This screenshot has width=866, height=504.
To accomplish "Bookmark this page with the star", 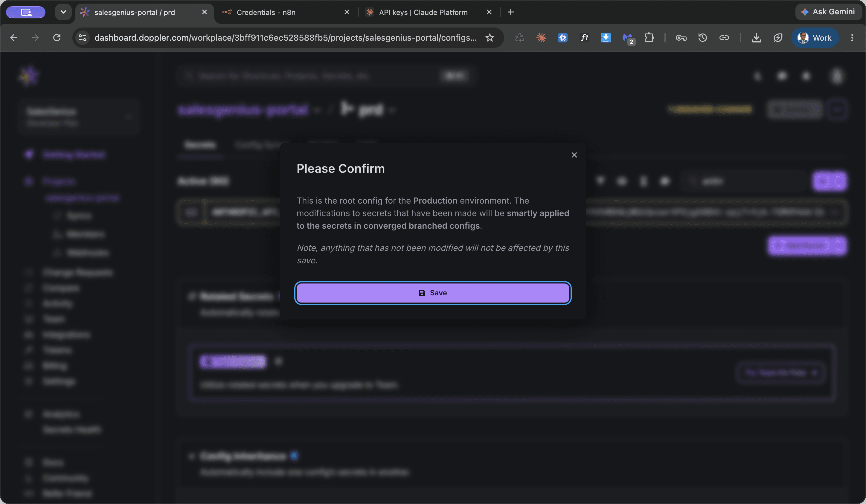I will (x=490, y=38).
